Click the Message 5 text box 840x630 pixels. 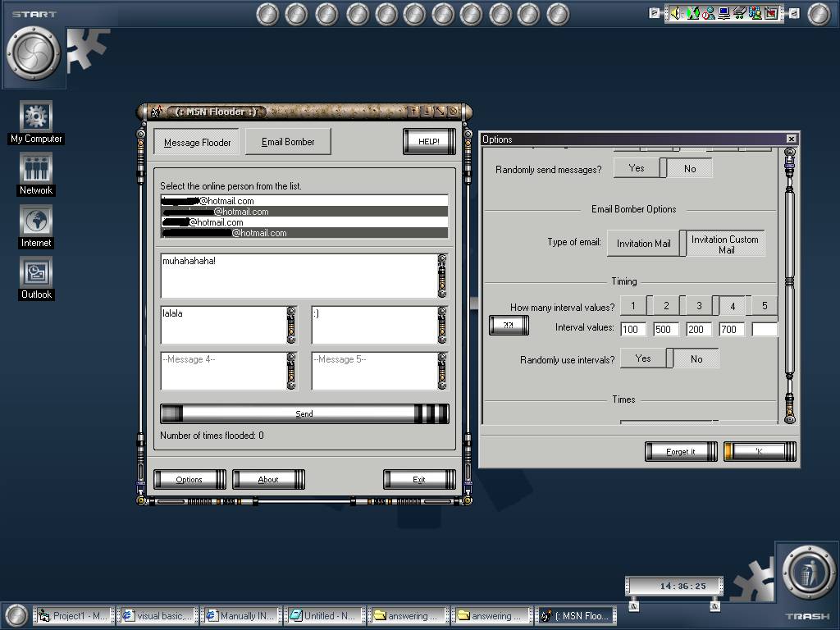374,371
